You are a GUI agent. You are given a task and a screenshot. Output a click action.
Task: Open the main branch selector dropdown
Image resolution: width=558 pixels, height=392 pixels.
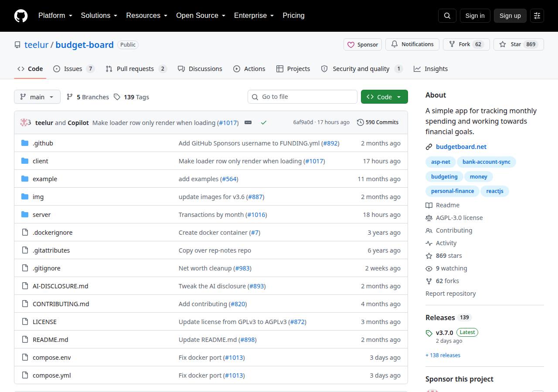coord(37,97)
